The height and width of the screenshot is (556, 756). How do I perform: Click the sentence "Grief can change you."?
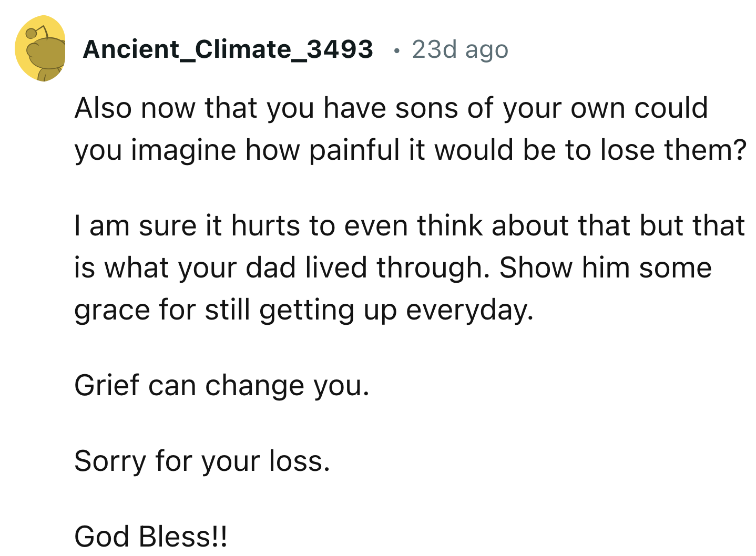click(222, 386)
